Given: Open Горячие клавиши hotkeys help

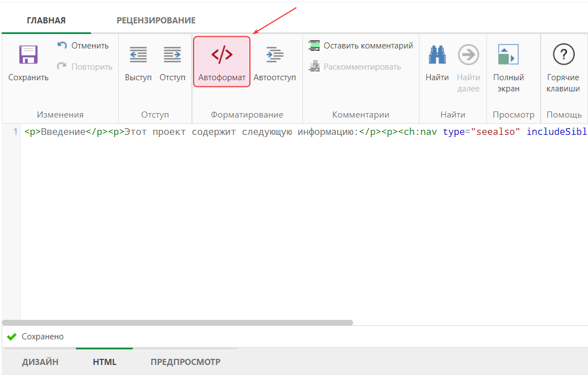Looking at the screenshot, I should coord(563,55).
